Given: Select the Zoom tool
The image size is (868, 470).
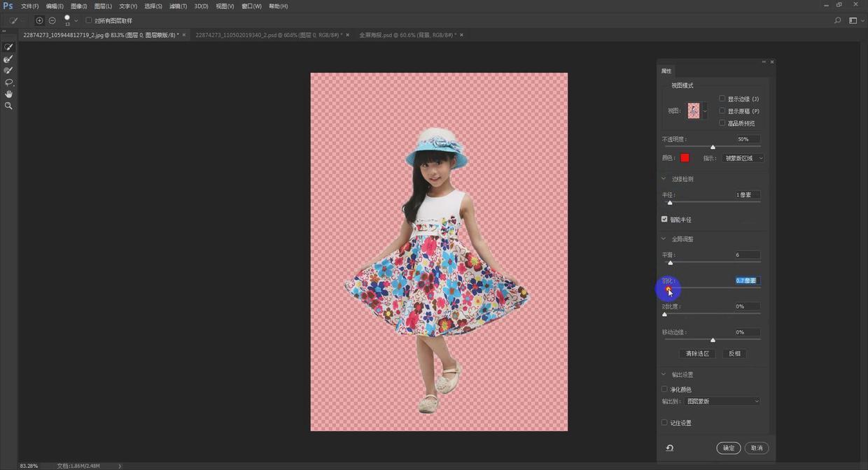Looking at the screenshot, I should (8, 106).
